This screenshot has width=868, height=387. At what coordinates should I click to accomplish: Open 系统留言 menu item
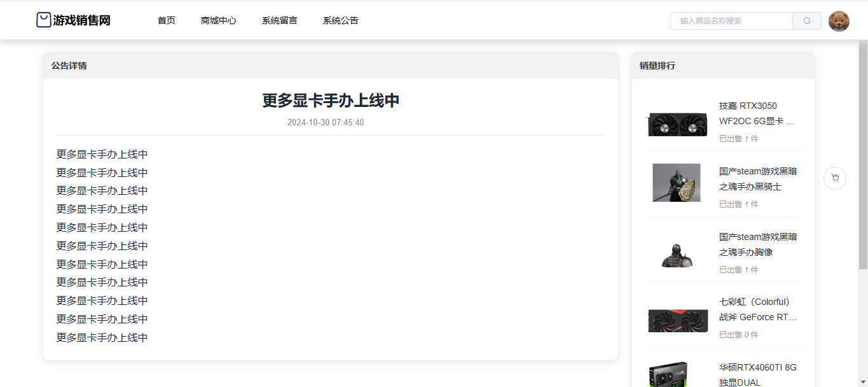(x=280, y=20)
